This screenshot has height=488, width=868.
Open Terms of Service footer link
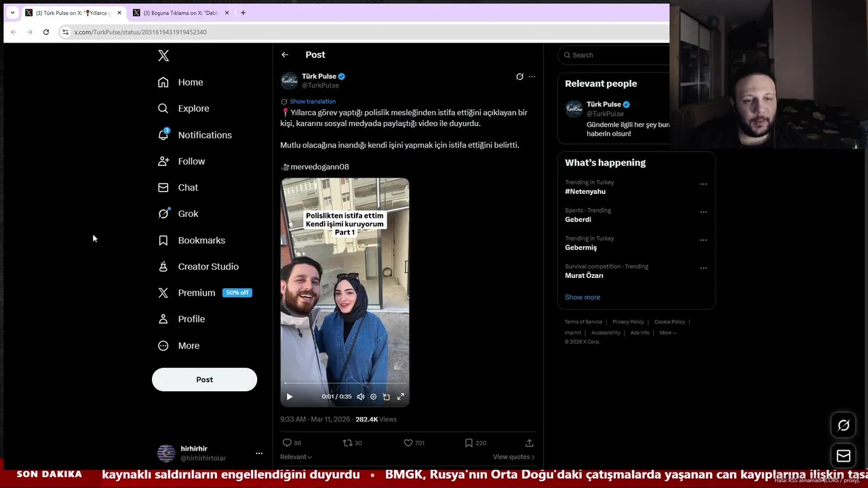tap(583, 322)
